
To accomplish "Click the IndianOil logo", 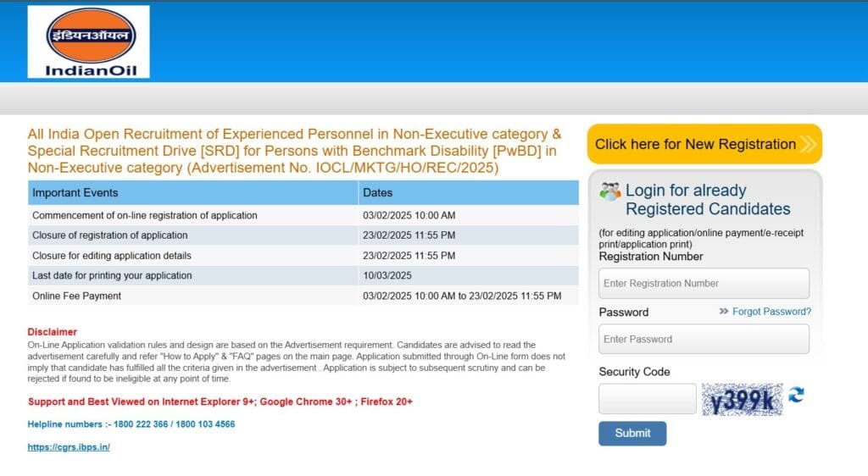I will tap(88, 42).
